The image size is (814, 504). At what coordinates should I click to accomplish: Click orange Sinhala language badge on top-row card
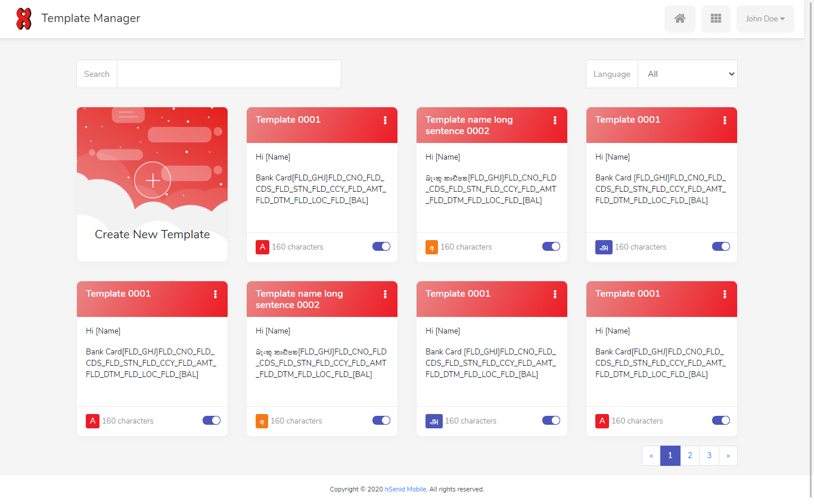(x=431, y=247)
